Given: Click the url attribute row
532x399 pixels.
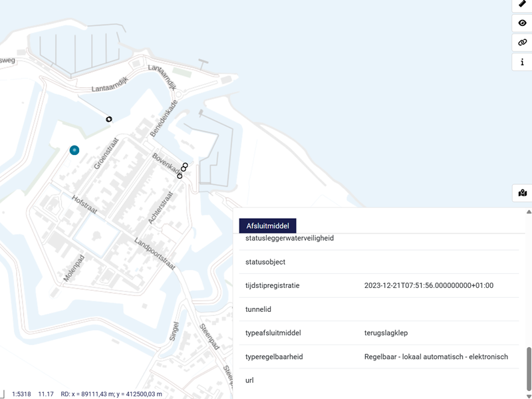Looking at the screenshot, I should click(379, 380).
